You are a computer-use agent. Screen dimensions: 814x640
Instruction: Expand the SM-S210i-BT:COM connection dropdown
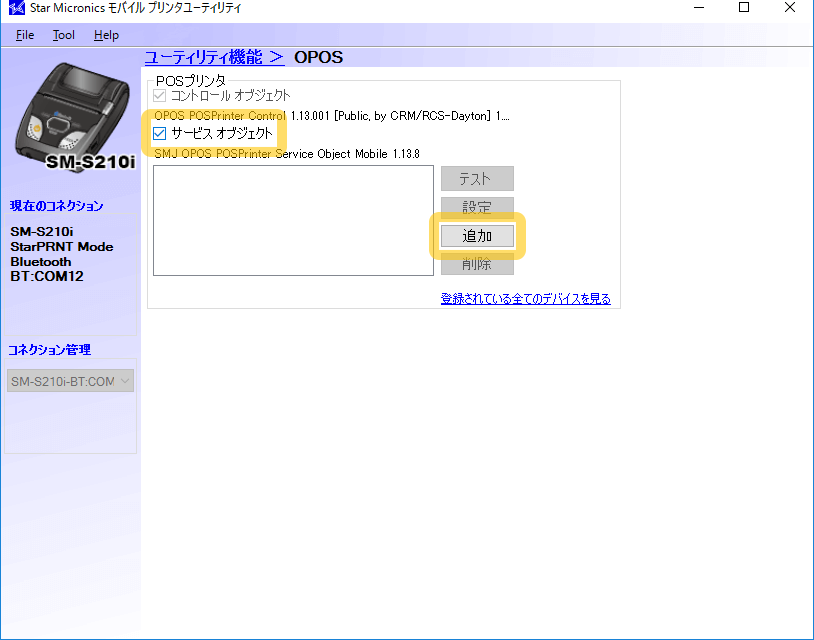70,381
